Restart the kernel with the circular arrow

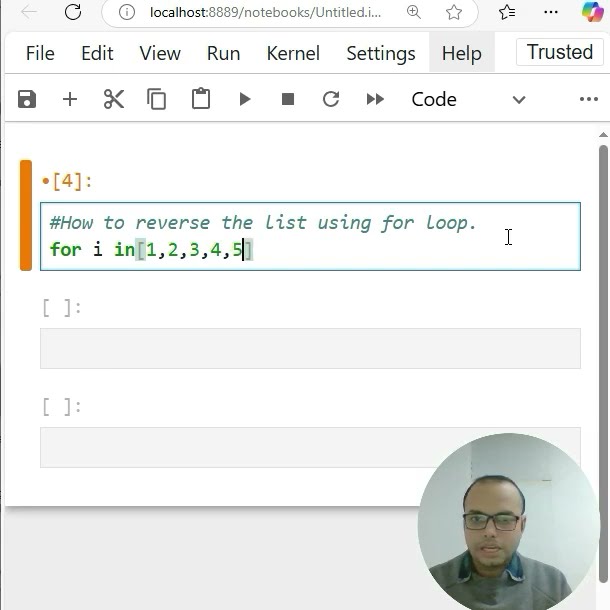pyautogui.click(x=331, y=99)
